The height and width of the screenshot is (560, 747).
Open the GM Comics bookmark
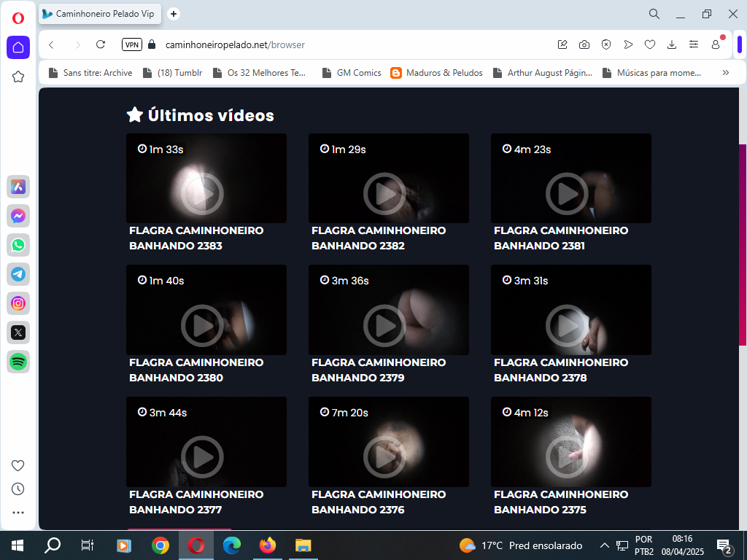[x=352, y=73]
